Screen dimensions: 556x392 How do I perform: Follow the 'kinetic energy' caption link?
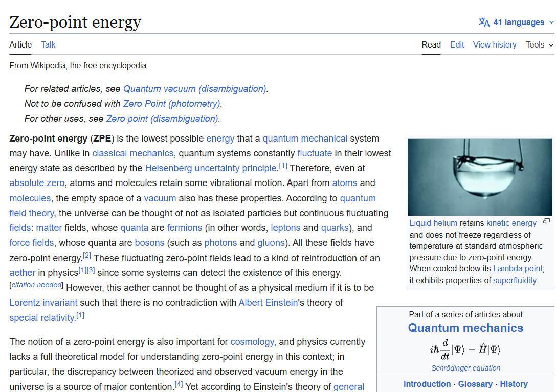click(x=511, y=223)
